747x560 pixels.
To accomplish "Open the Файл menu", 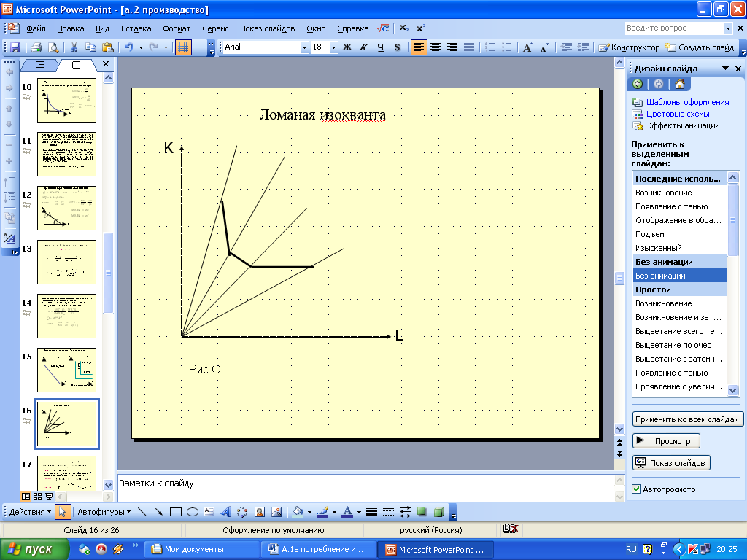I will (36, 28).
